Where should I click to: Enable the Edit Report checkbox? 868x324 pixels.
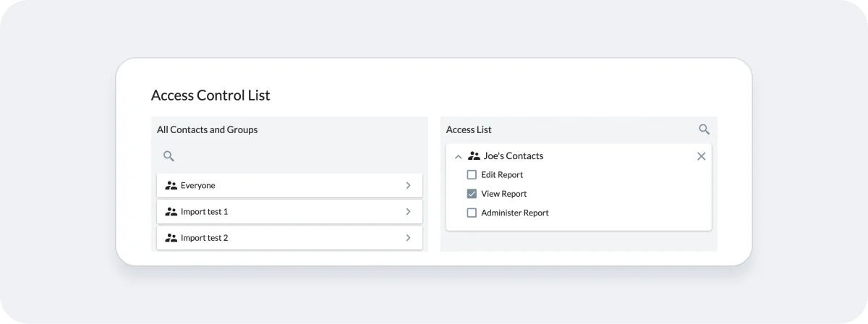tap(472, 175)
